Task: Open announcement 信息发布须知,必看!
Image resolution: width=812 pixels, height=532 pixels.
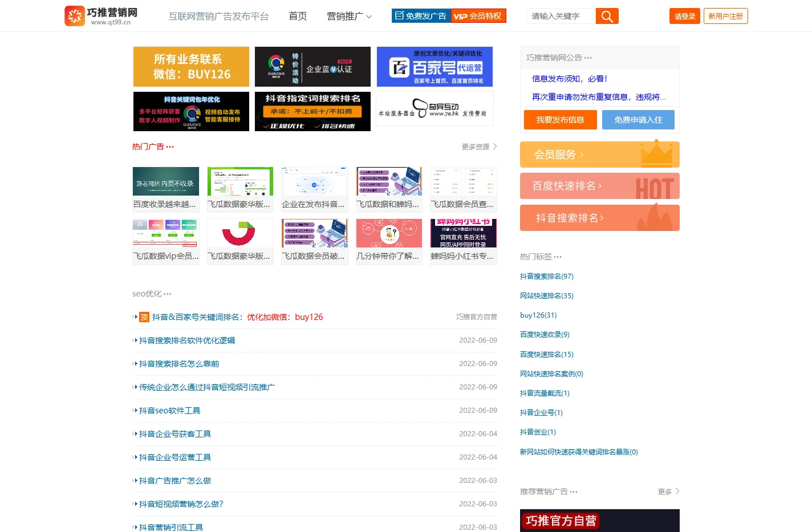Action: tap(570, 79)
